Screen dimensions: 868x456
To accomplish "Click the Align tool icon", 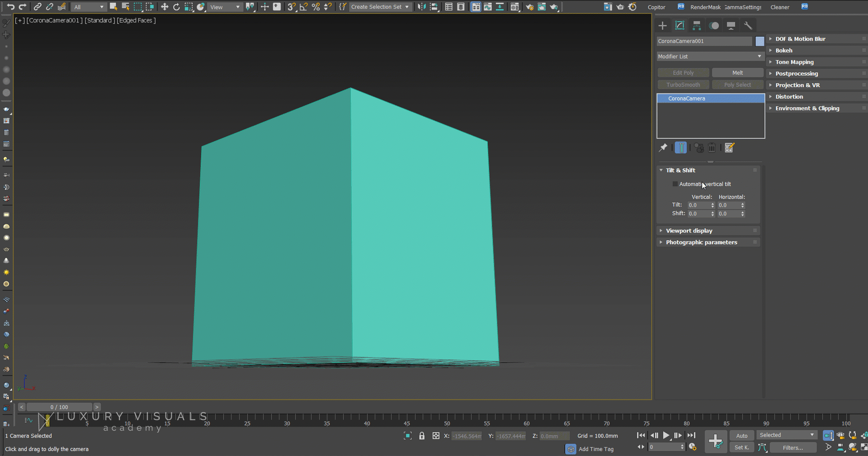I will click(434, 7).
